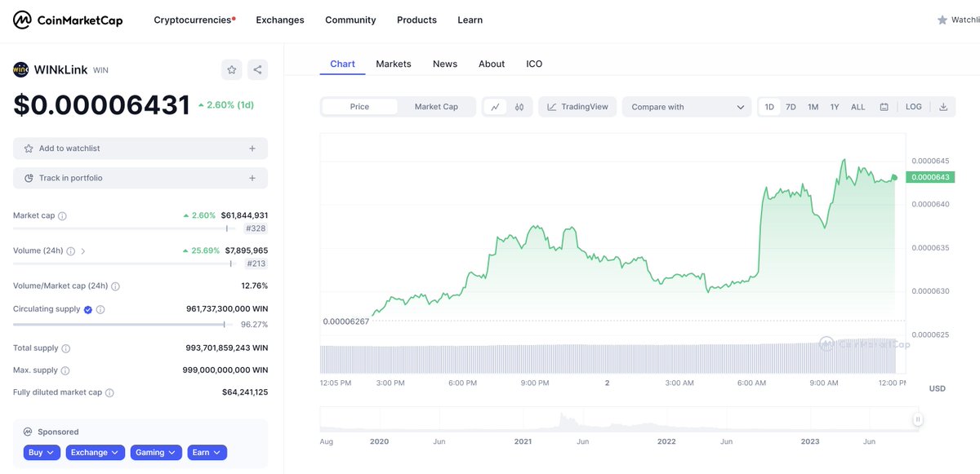980x474 pixels.
Task: Switch to the Chart tab
Action: point(342,64)
